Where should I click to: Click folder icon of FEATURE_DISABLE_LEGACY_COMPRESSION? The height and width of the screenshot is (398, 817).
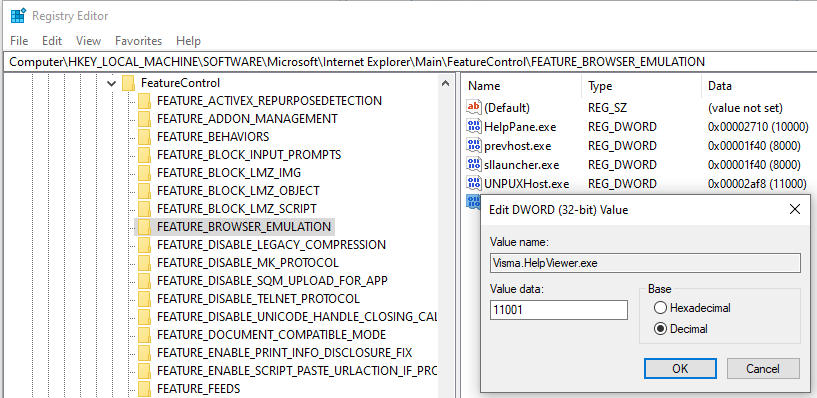pyautogui.click(x=144, y=245)
